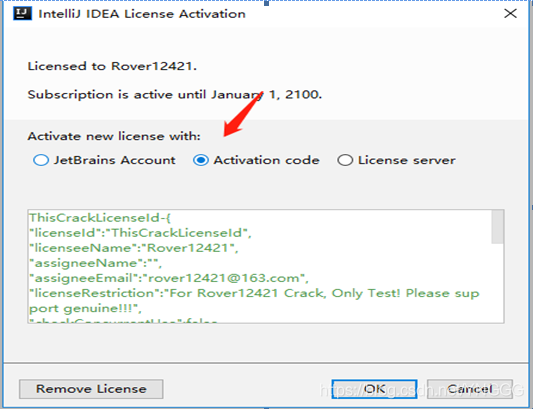
Task: Click the Remove License button
Action: pyautogui.click(x=91, y=389)
